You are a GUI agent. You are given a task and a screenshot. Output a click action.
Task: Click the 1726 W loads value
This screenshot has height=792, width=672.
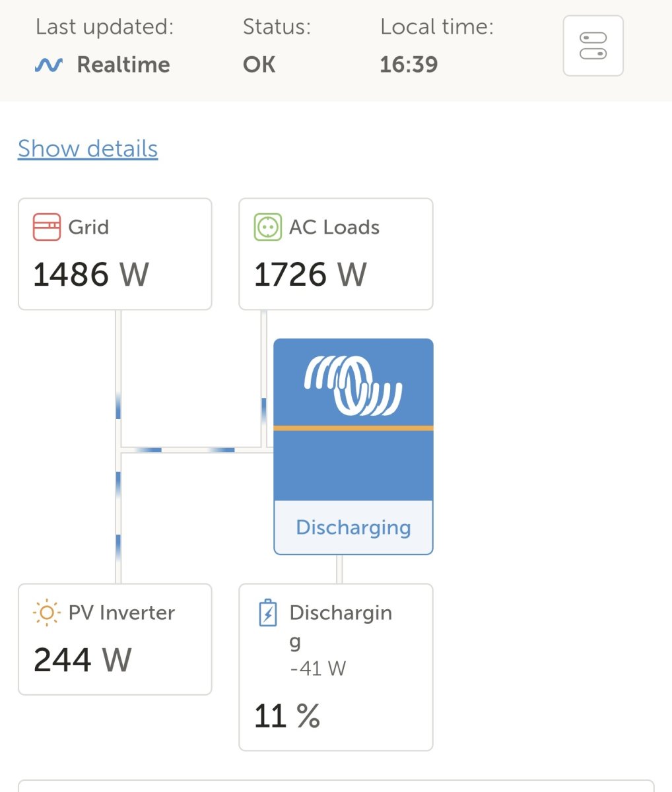(x=310, y=275)
